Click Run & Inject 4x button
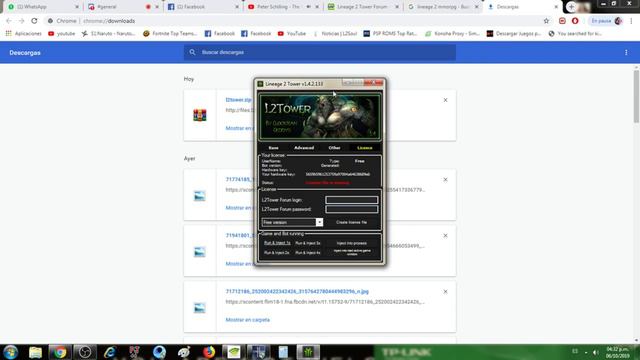This screenshot has width=640, height=360. click(x=308, y=253)
